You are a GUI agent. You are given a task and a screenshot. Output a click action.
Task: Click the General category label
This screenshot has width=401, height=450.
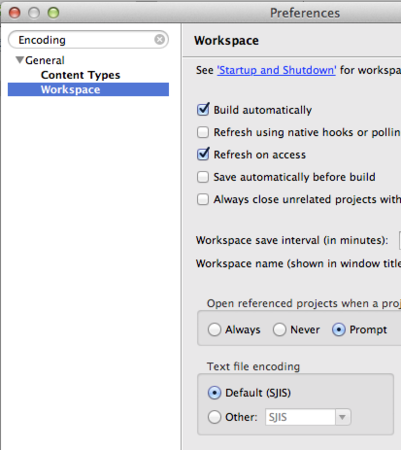[45, 60]
